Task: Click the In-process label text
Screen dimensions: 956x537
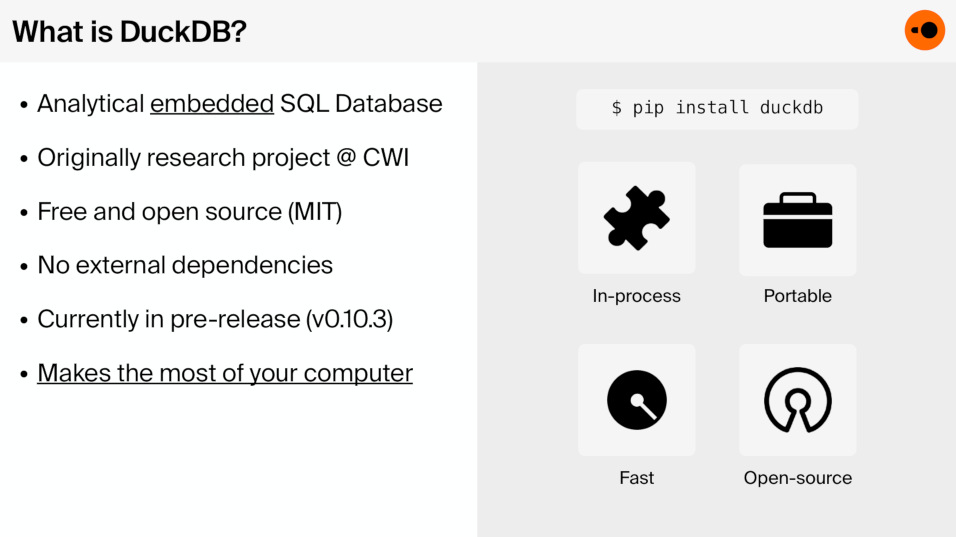Action: (636, 296)
